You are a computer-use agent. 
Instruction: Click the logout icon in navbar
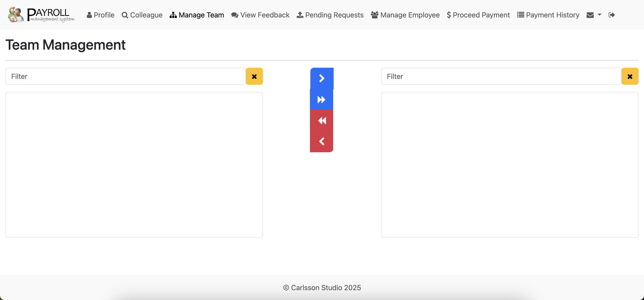(612, 15)
